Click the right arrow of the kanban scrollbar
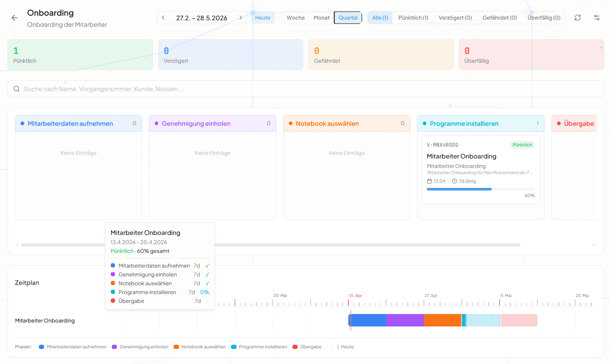This screenshot has height=364, width=610. coord(594,244)
